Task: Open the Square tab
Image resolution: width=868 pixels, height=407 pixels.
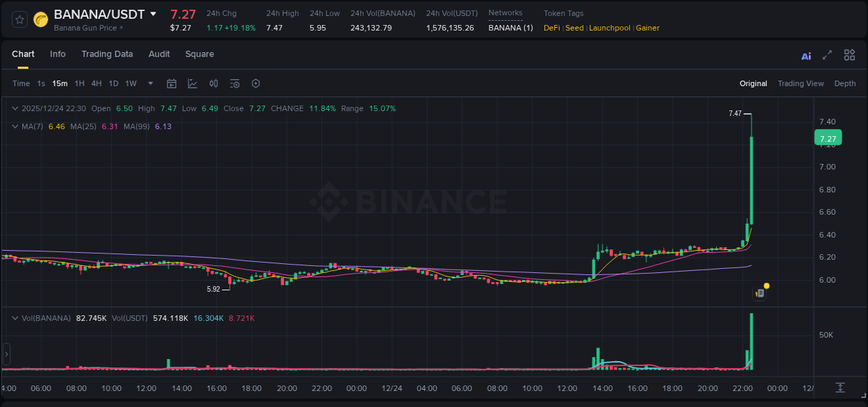Action: 199,54
